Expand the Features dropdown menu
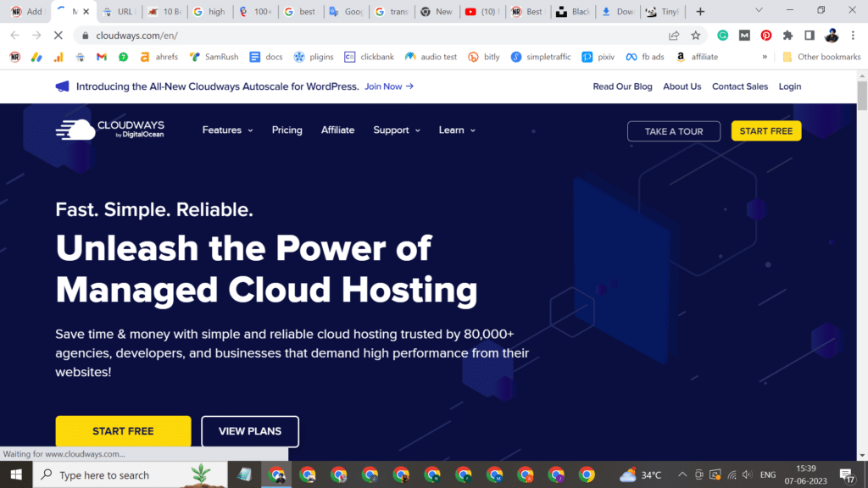This screenshot has height=488, width=868. click(x=227, y=130)
